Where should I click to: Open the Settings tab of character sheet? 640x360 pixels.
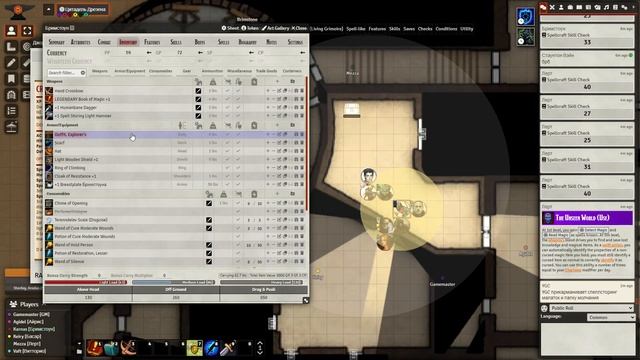295,42
